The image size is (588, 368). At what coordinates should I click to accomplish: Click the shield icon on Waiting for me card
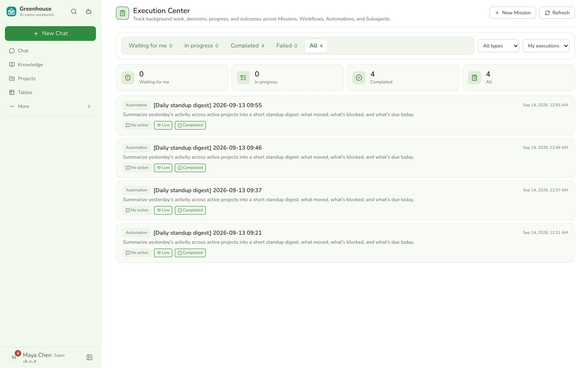point(128,78)
